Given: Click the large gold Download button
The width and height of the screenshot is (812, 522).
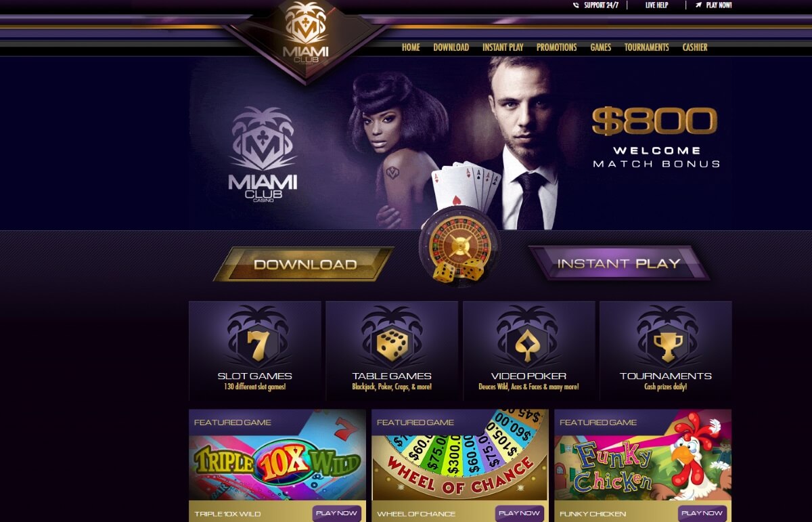Looking at the screenshot, I should (304, 264).
